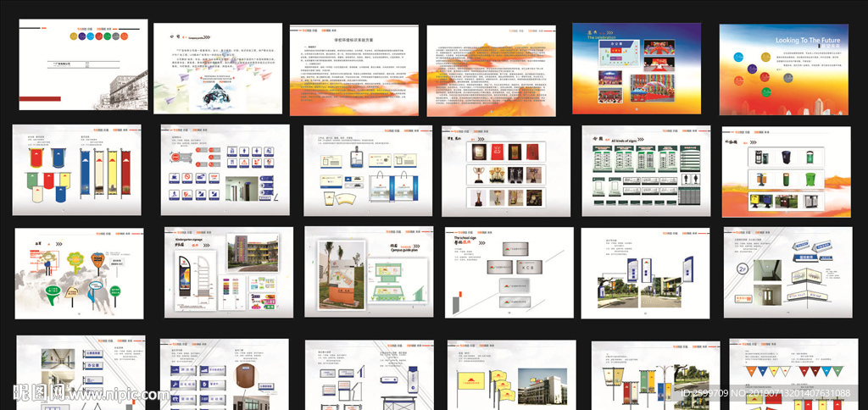Select the 2F door plates page
Screen dimensions: 868x410
pos(787,273)
